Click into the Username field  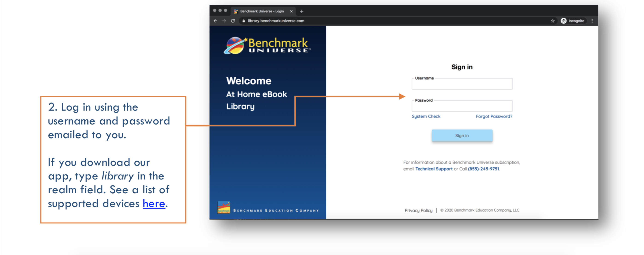(x=462, y=84)
